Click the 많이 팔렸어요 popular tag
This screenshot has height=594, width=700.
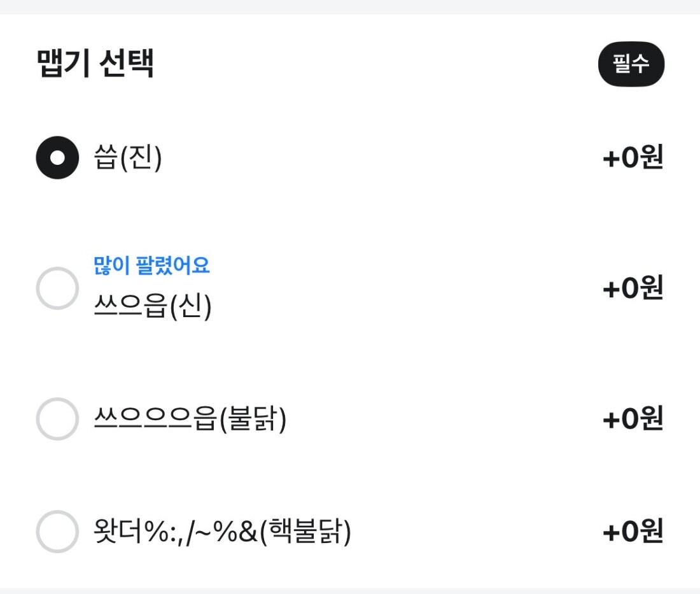(x=151, y=265)
